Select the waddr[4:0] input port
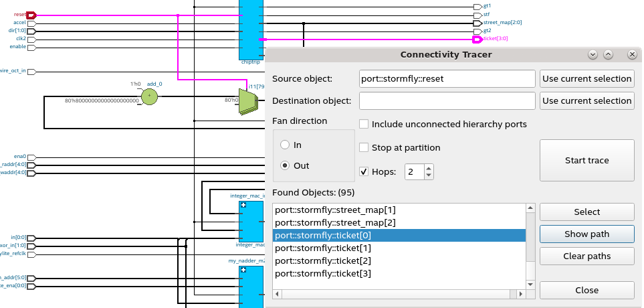 coord(31,173)
